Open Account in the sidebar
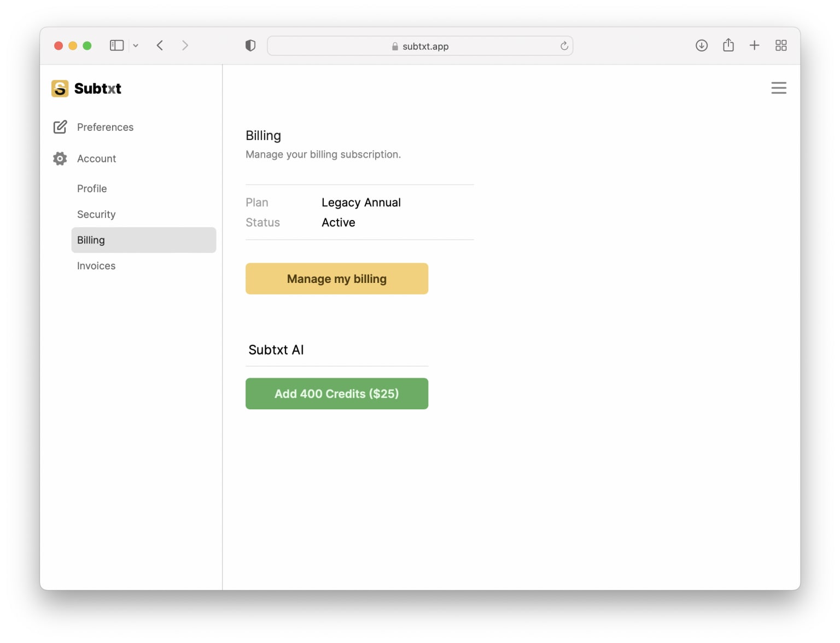This screenshot has width=840, height=643. coord(96,159)
